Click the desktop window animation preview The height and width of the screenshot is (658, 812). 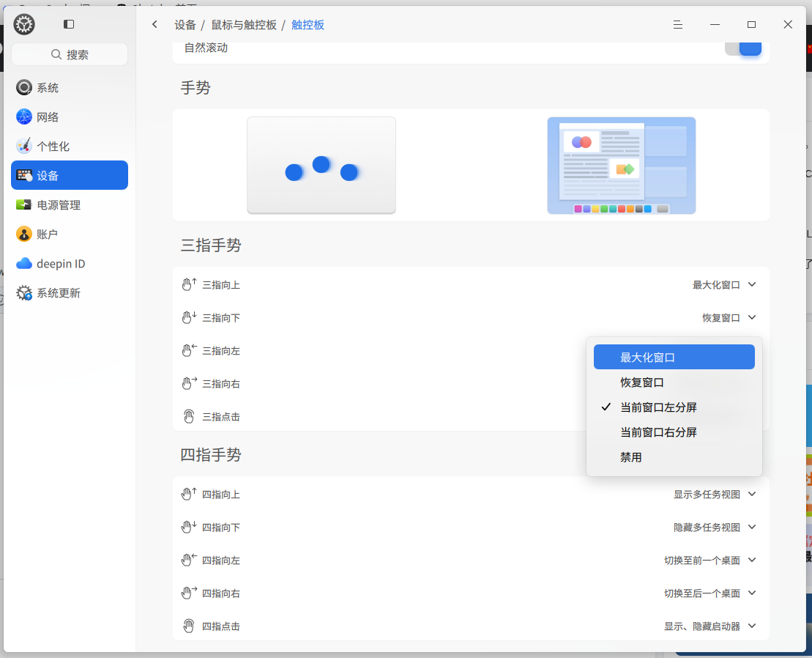(622, 166)
